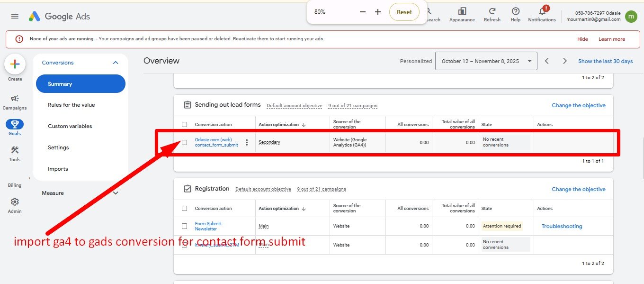Select all in Registration table

coord(184,209)
